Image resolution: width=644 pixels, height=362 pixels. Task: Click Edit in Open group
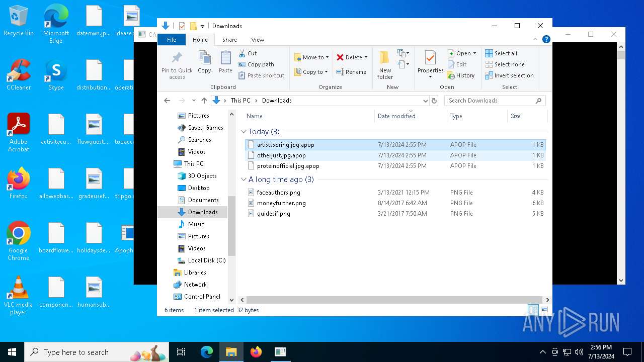457,64
